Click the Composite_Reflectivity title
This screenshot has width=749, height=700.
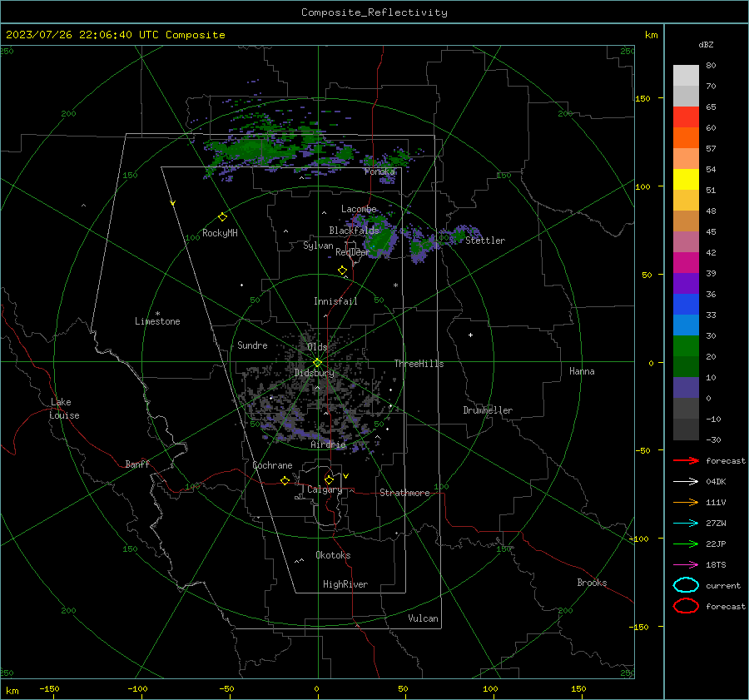click(374, 12)
